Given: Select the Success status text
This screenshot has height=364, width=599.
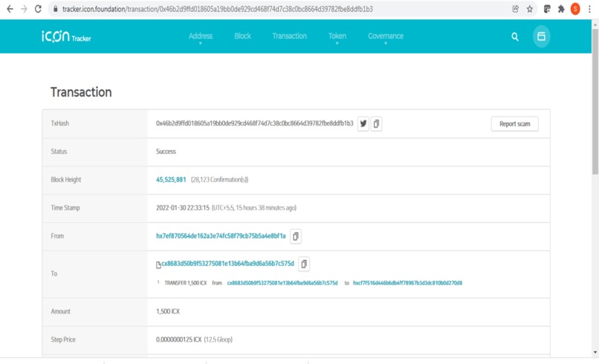Looking at the screenshot, I should pyautogui.click(x=166, y=152).
